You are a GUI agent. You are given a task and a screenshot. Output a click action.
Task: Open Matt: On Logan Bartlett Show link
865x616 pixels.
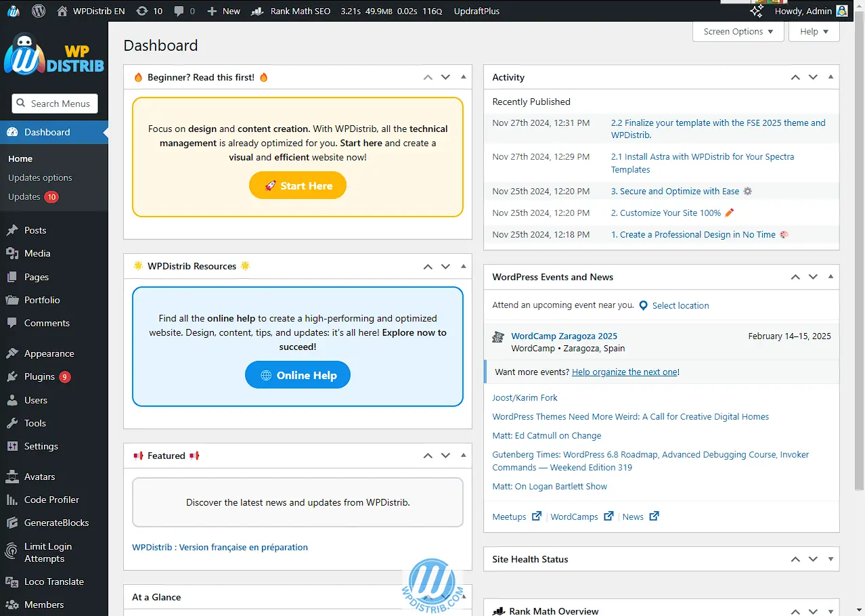tap(550, 486)
